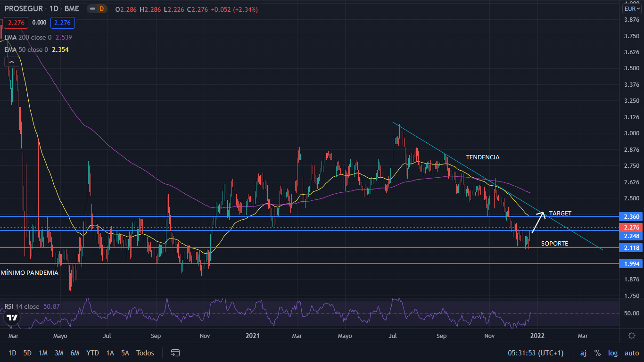The image size is (644, 362).
Task: Select the 2.360 horizontal line price label
Action: pyautogui.click(x=631, y=216)
